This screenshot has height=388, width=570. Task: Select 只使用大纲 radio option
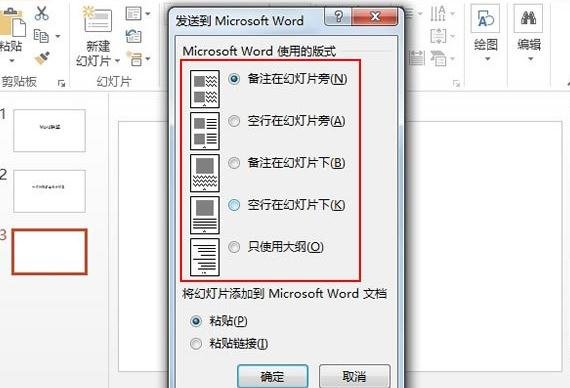pos(234,247)
